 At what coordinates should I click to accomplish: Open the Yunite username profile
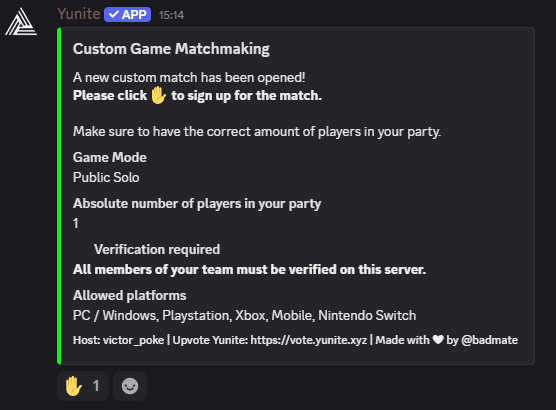tap(79, 14)
